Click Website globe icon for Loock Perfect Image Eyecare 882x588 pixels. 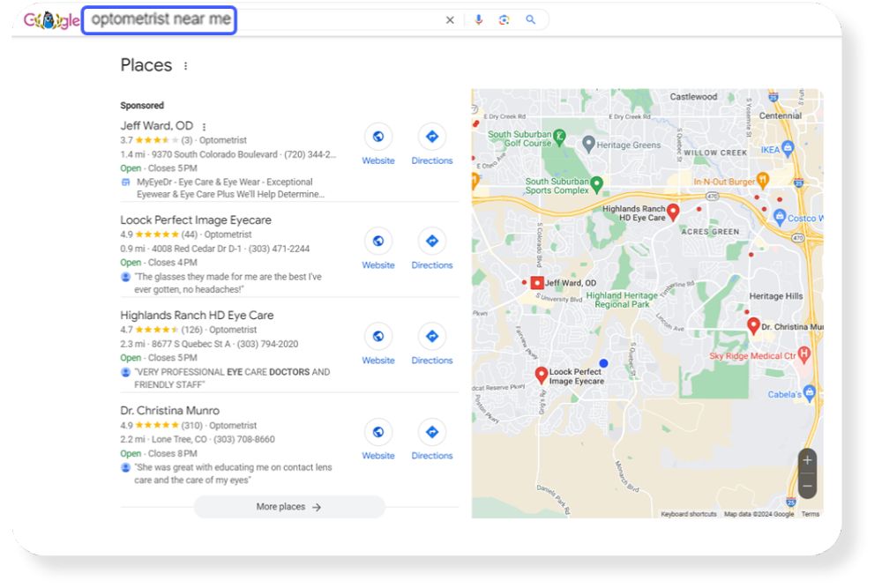378,241
